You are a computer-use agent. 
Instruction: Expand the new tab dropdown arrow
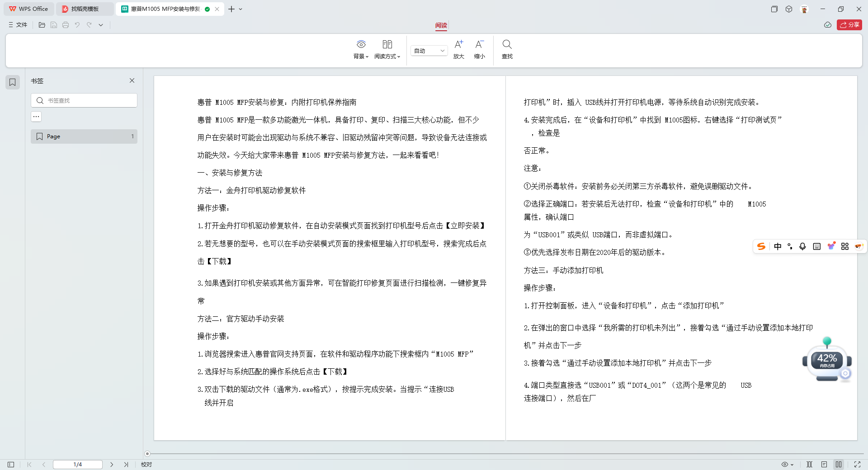point(241,9)
